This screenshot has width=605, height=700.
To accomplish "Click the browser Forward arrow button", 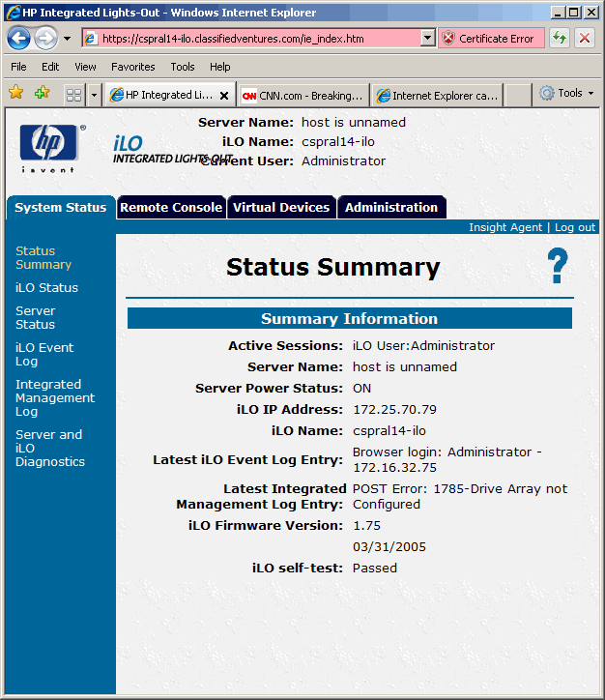I will point(45,39).
